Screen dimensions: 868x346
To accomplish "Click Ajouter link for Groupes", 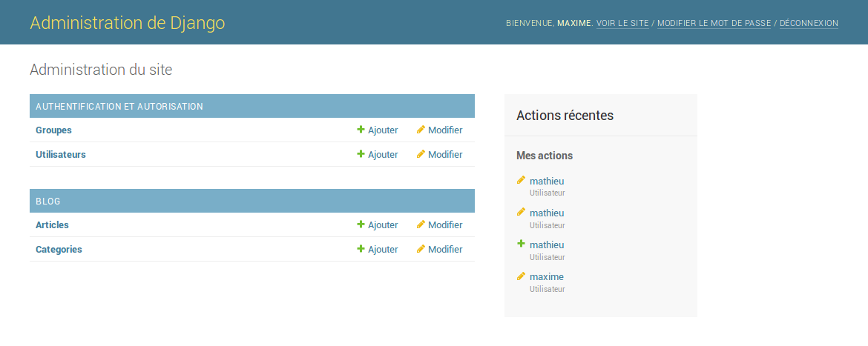I will click(383, 130).
